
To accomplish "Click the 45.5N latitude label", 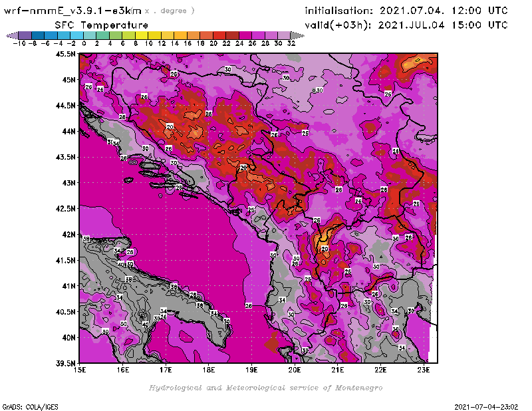I will pos(65,54).
